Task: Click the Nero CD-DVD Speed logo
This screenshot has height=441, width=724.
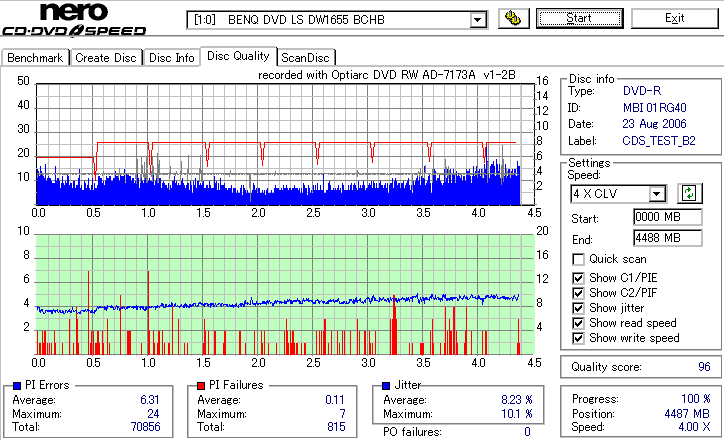Action: (x=74, y=19)
